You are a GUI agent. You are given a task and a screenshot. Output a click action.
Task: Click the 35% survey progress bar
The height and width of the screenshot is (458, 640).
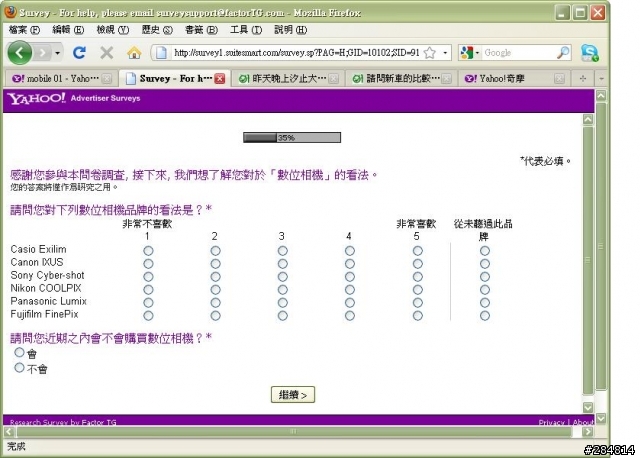coord(292,138)
